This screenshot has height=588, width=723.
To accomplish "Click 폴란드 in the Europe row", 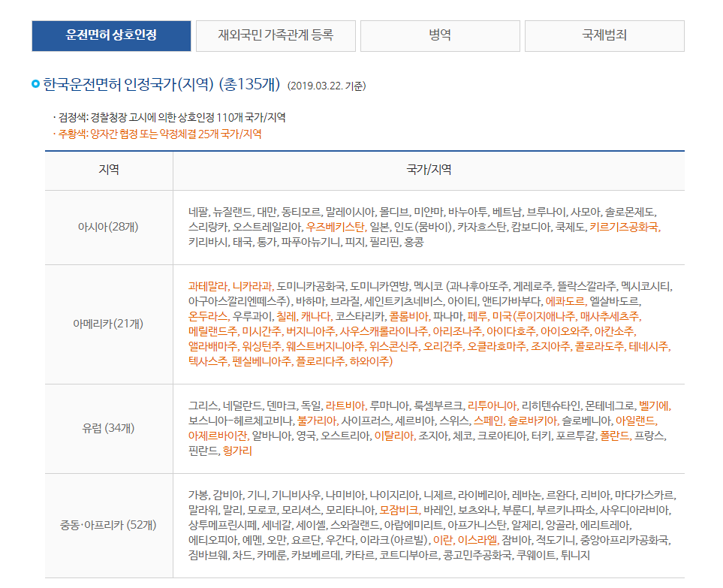I will 615,436.
